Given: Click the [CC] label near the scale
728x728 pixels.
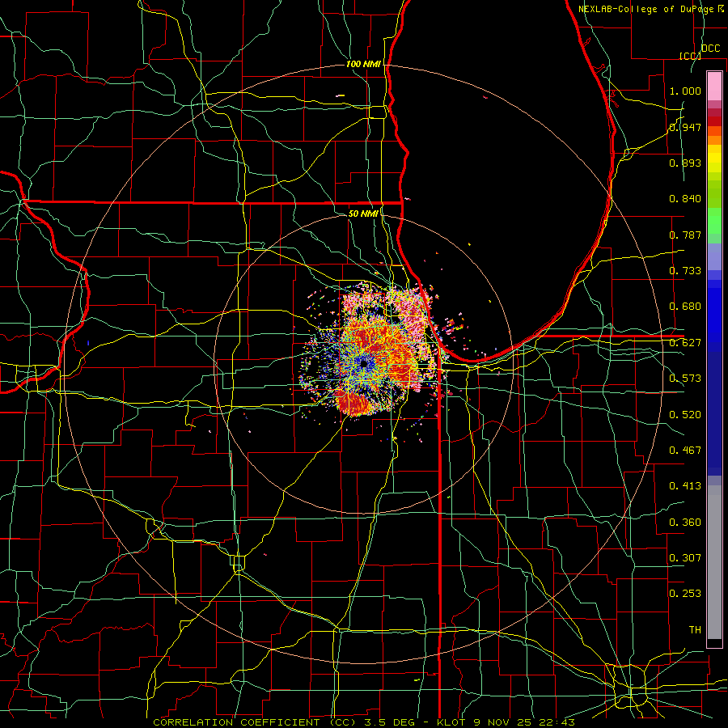Looking at the screenshot, I should pyautogui.click(x=691, y=56).
